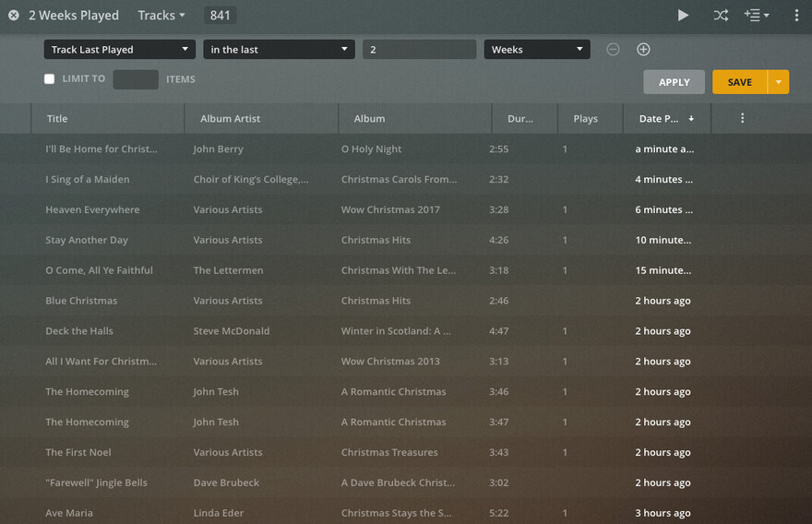Open the 'in the last' operator dropdown
This screenshot has height=524, width=812.
click(279, 49)
